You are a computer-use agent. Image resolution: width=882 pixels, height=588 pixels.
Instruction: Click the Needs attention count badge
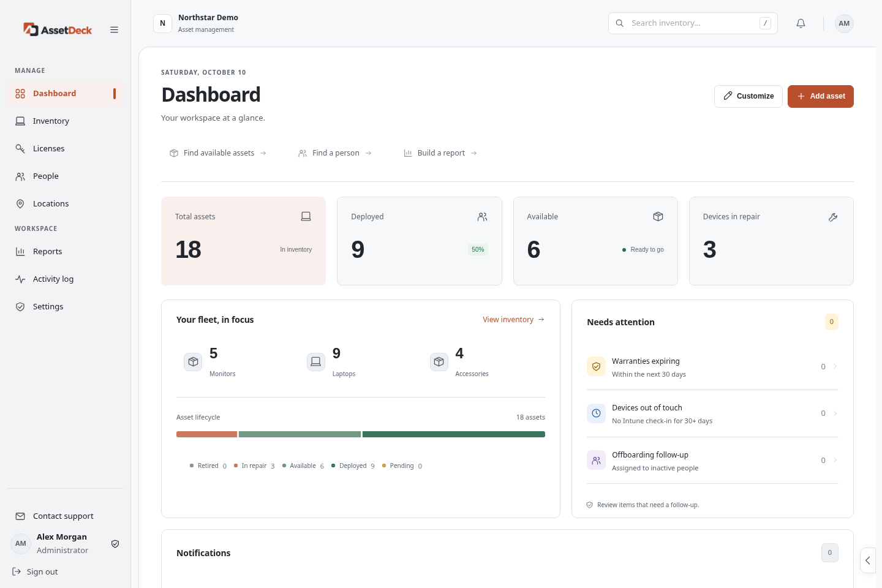coord(832,322)
